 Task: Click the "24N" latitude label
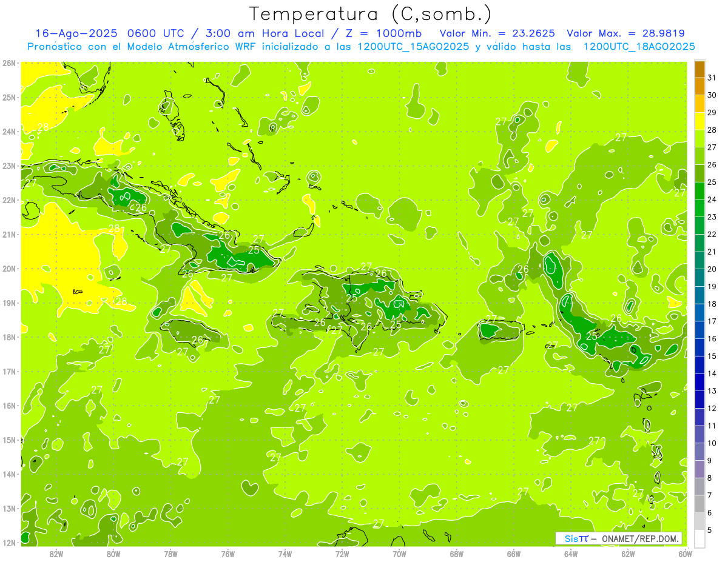[x=9, y=132]
